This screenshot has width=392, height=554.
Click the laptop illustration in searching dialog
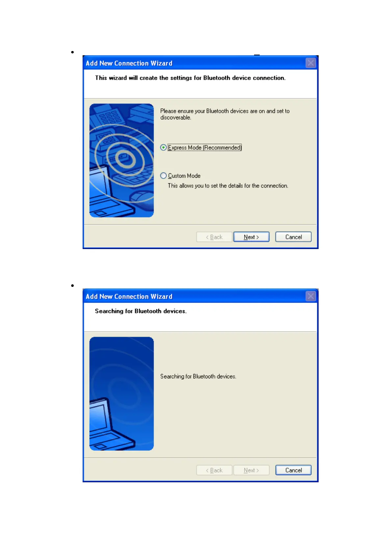[x=121, y=394]
